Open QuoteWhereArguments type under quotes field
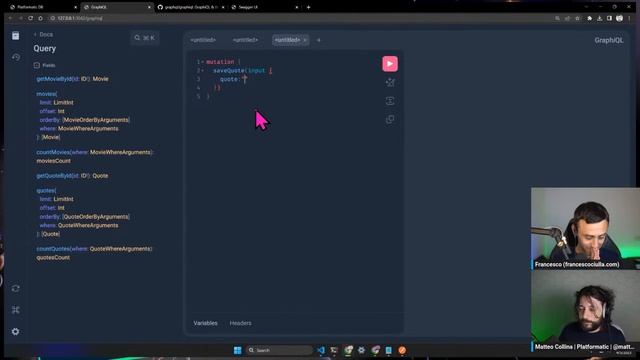This screenshot has height=360, width=640. (88, 225)
